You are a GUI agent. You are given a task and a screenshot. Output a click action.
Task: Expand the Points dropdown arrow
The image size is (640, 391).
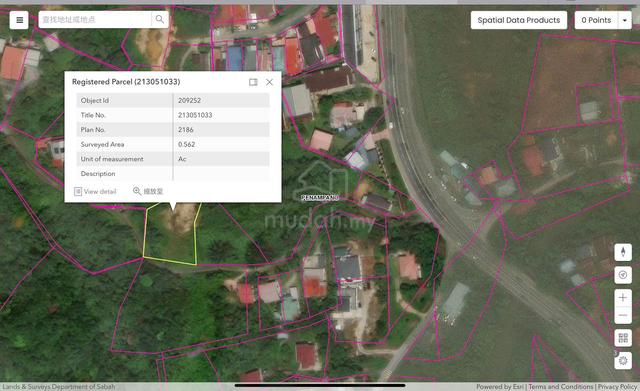pos(624,20)
